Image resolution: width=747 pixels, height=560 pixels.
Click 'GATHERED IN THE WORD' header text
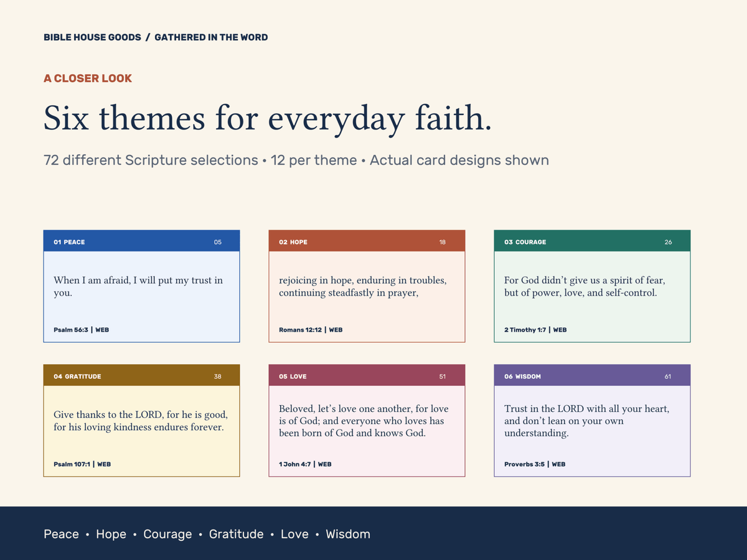click(x=211, y=37)
